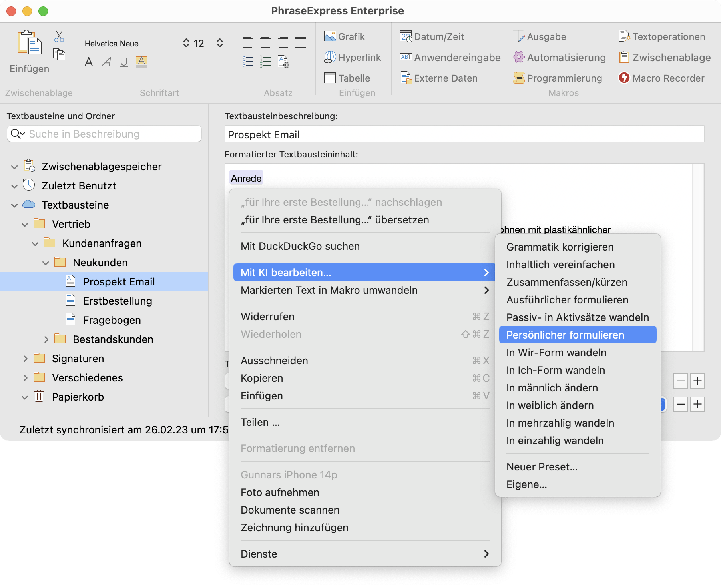The width and height of the screenshot is (721, 588).
Task: Insert a Grafik image
Action: pyautogui.click(x=345, y=36)
